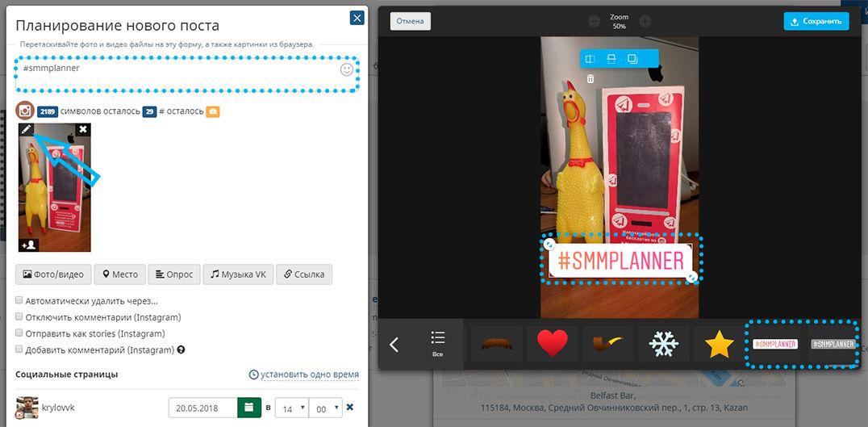
Task: Close the post planning dialog
Action: 357,19
